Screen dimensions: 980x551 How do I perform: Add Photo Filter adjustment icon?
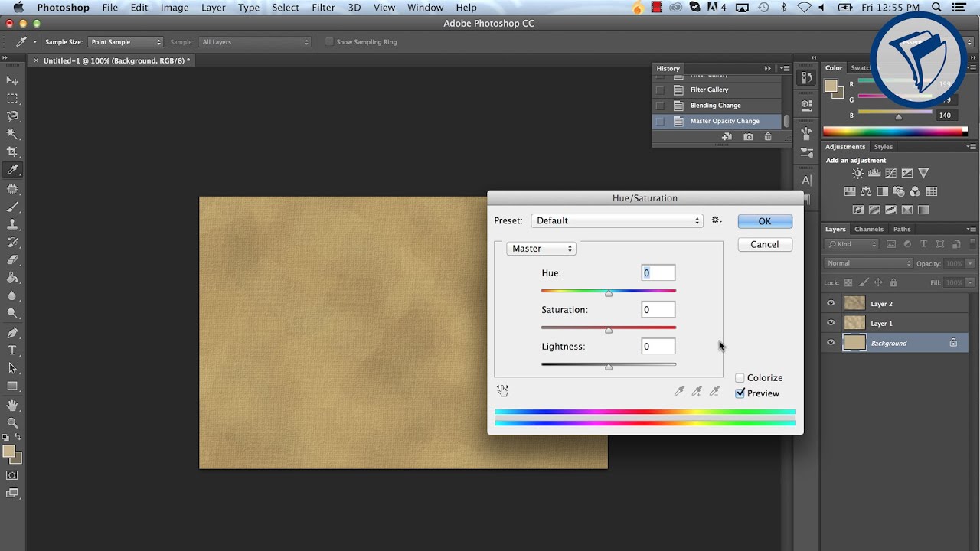(x=899, y=192)
